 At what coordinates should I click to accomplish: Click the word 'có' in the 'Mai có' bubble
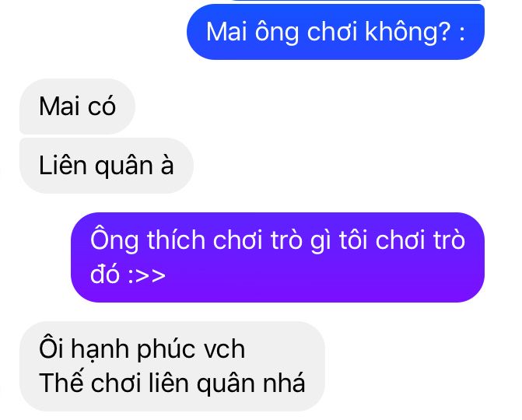pyautogui.click(x=102, y=105)
